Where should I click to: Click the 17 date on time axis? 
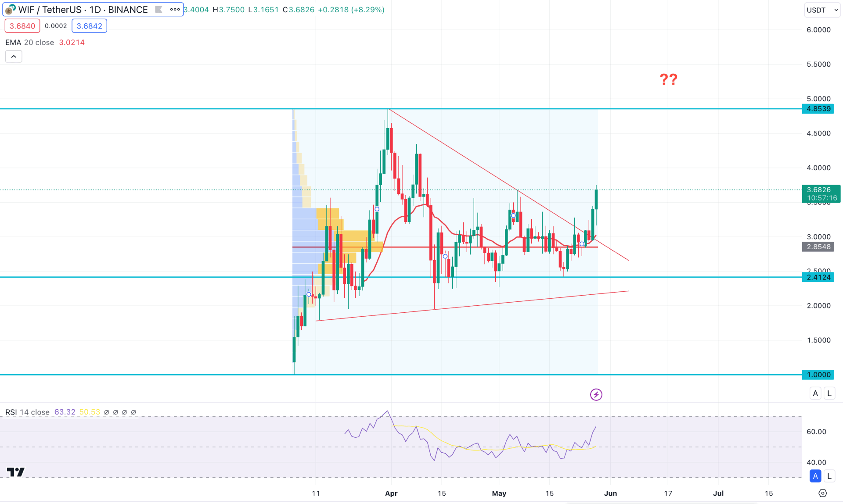click(668, 493)
